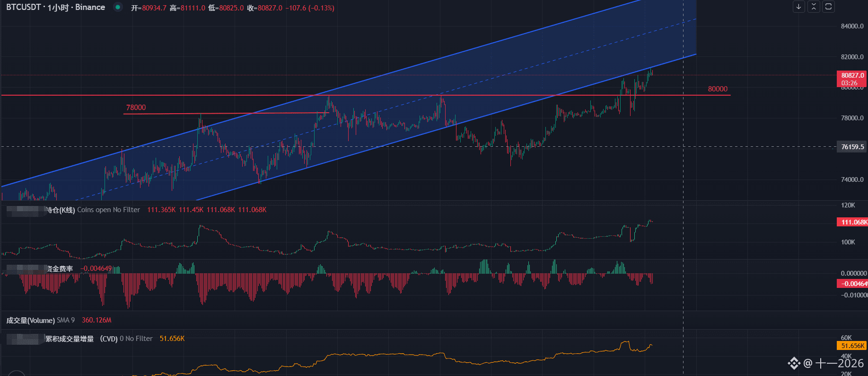This screenshot has height=376, width=868.
Task: Open the 累积成交量增量 (CVD) legend title
Action: coord(81,339)
